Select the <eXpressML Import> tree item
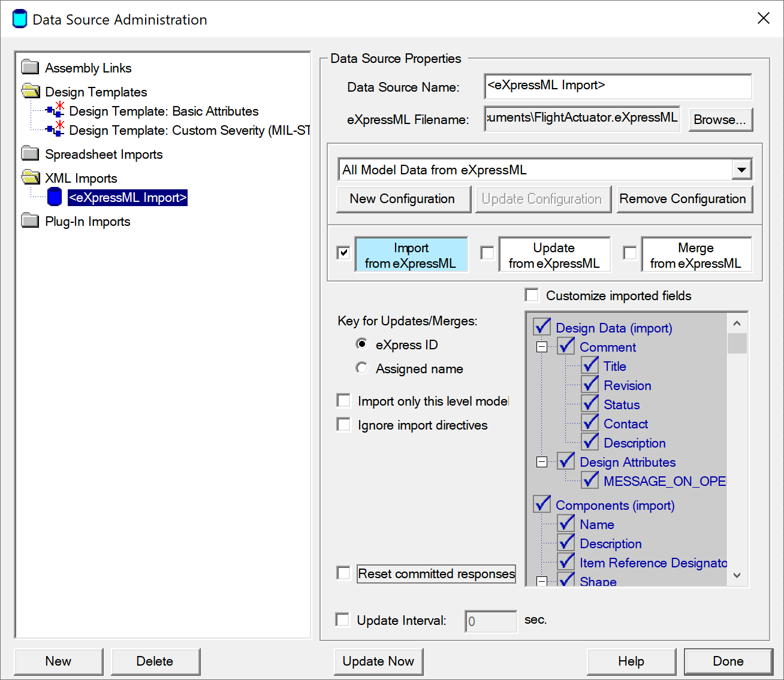The image size is (784, 680). tap(128, 197)
